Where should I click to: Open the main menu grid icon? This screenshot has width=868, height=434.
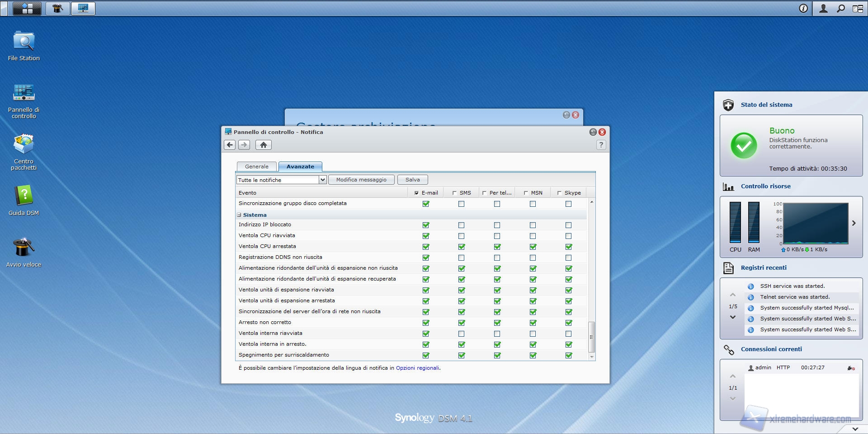[x=27, y=9]
